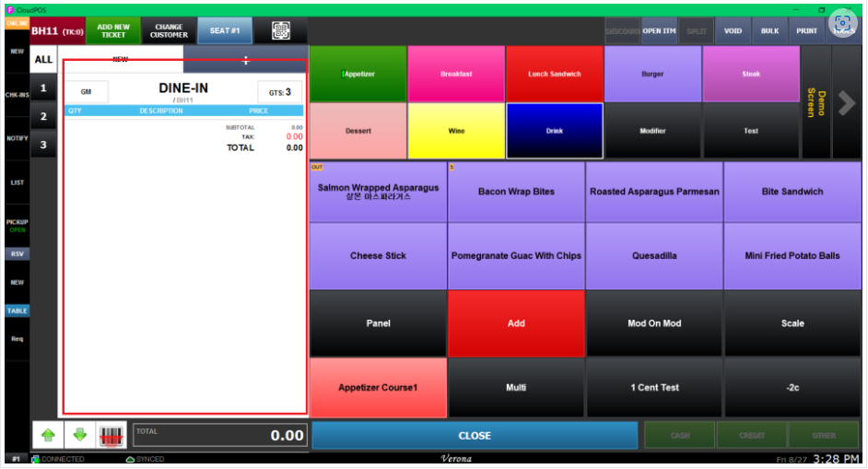The image size is (868, 469).
Task: Open the Test category
Action: click(x=751, y=131)
